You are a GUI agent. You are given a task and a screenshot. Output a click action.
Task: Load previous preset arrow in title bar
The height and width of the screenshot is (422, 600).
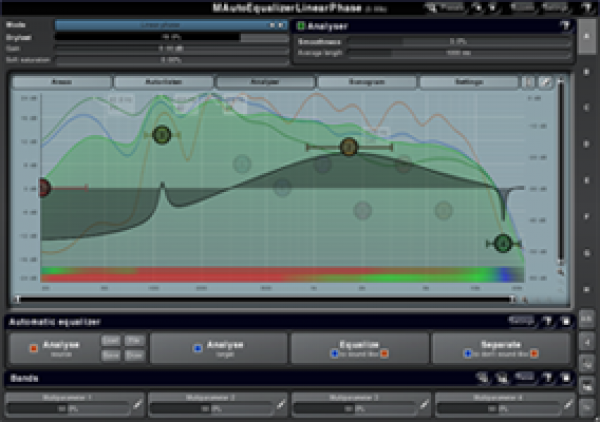pyautogui.click(x=478, y=7)
